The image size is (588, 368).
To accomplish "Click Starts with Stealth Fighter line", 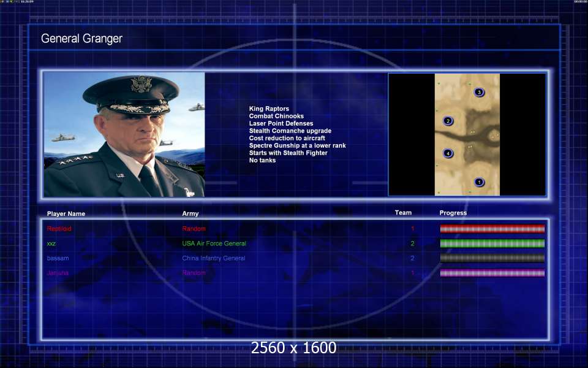I will (x=288, y=153).
